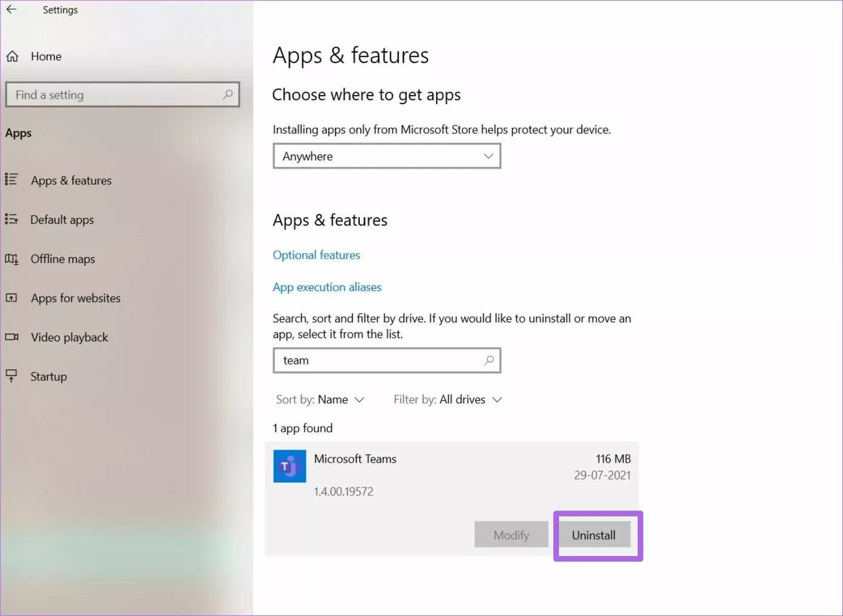Image resolution: width=843 pixels, height=616 pixels.
Task: Open Apps for websites settings page
Action: (x=76, y=298)
